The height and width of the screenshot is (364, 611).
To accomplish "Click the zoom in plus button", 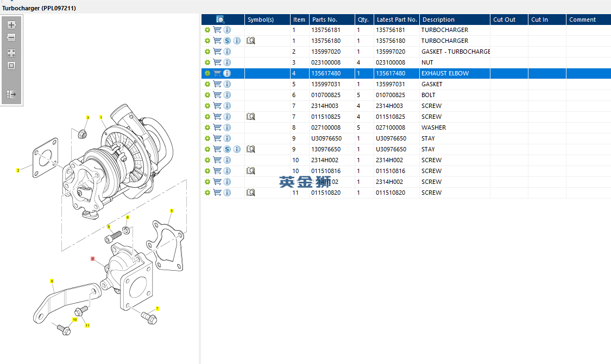I will pos(11,25).
